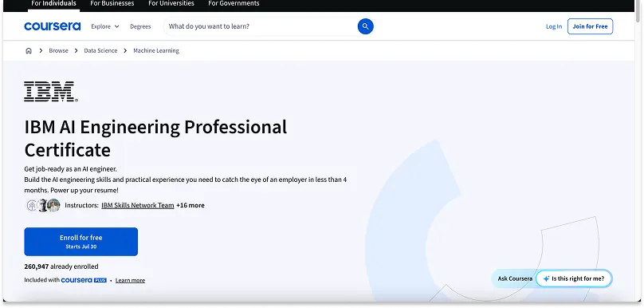Open the Browse breadcrumb link
The image size is (644, 308).
pyautogui.click(x=58, y=50)
